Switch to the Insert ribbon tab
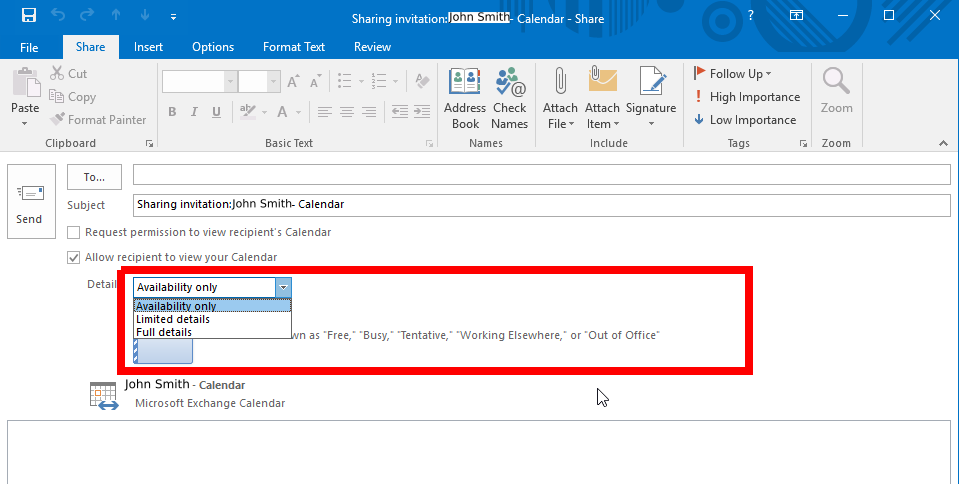Screen dimensions: 959x484 coord(148,47)
